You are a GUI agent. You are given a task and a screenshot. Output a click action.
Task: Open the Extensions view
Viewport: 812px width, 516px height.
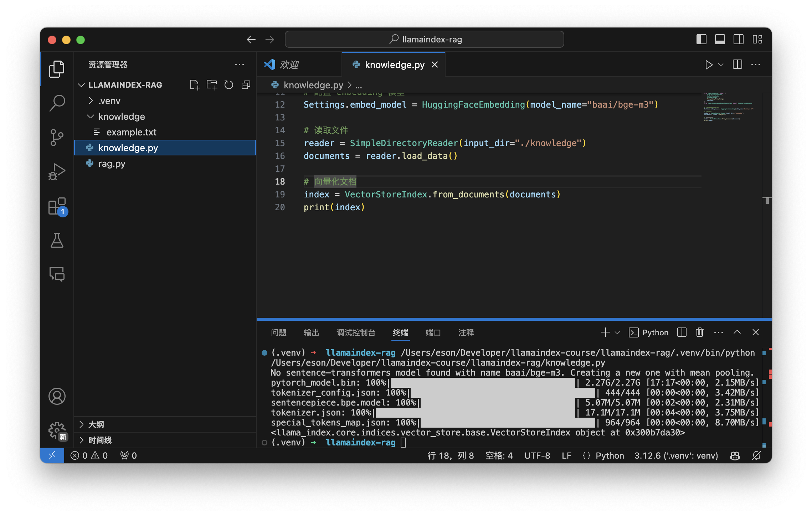pos(57,206)
